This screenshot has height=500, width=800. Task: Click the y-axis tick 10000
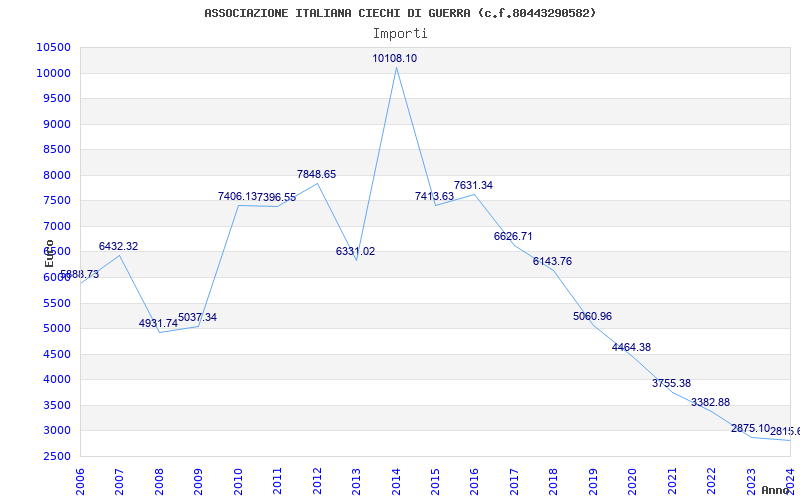(x=54, y=73)
